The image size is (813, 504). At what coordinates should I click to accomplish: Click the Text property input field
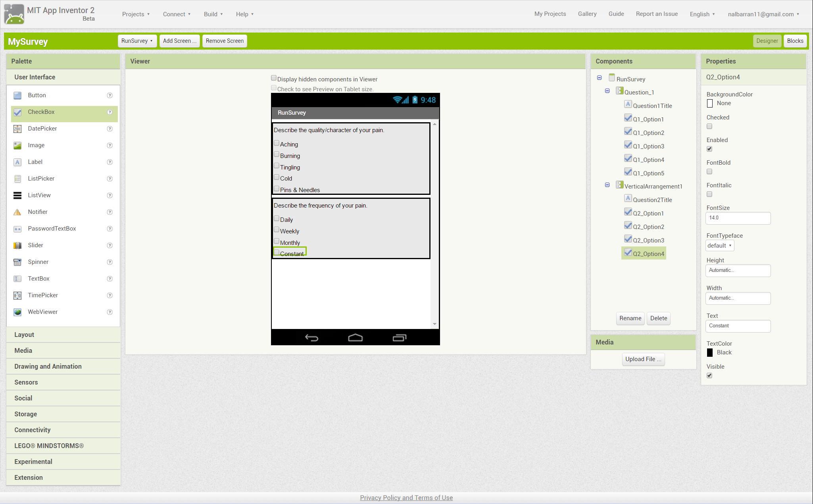(x=738, y=326)
